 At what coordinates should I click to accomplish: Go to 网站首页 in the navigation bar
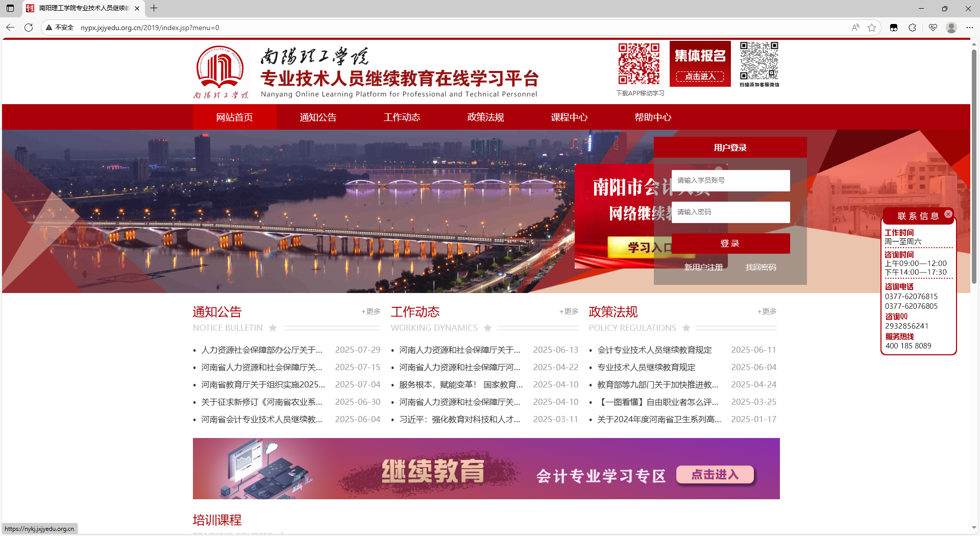tap(235, 117)
